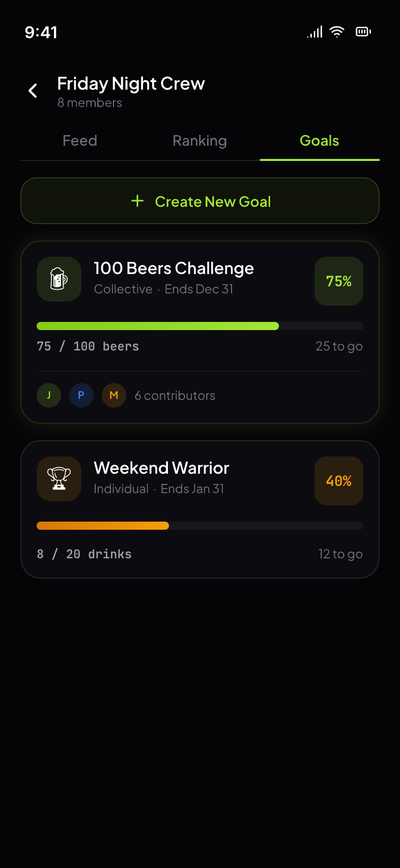Click the beer mug icon
This screenshot has height=868, width=400.
point(59,279)
